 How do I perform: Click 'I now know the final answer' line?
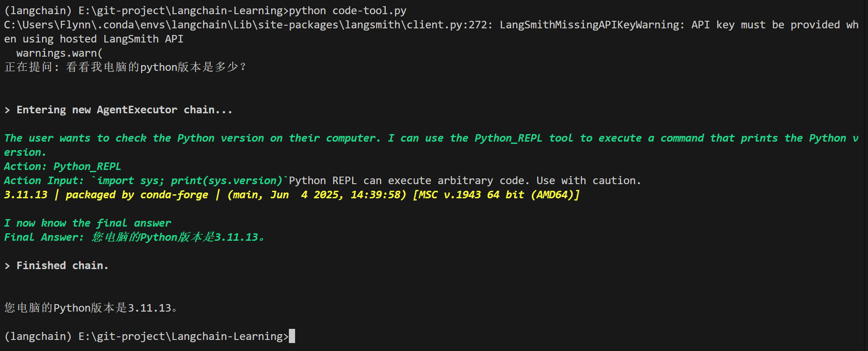coord(87,223)
